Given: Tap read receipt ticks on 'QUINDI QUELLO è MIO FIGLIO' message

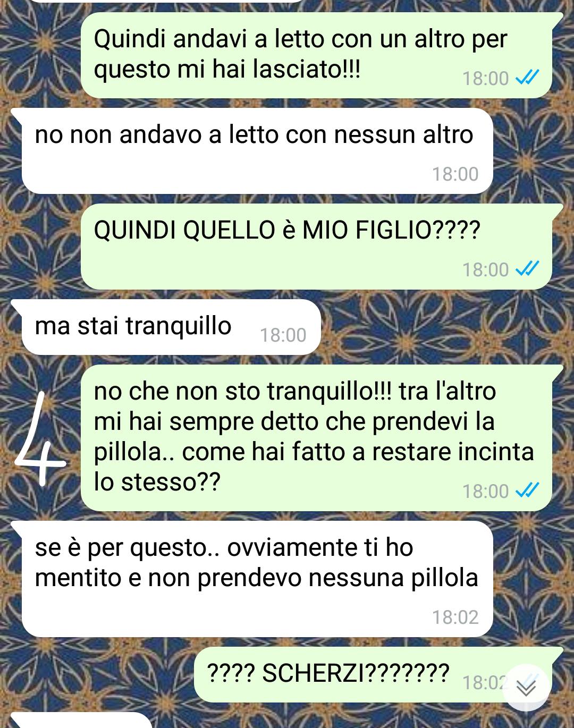Looking at the screenshot, I should pyautogui.click(x=527, y=269).
